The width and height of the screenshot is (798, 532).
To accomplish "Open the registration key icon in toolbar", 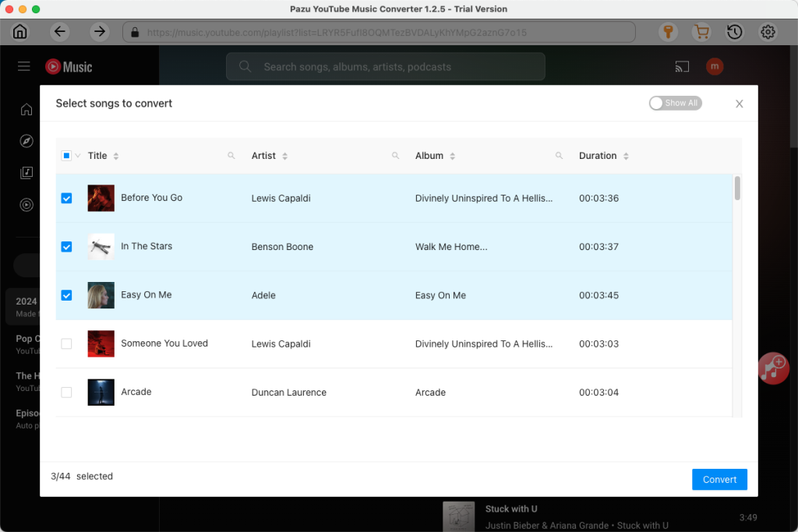I will (x=668, y=32).
